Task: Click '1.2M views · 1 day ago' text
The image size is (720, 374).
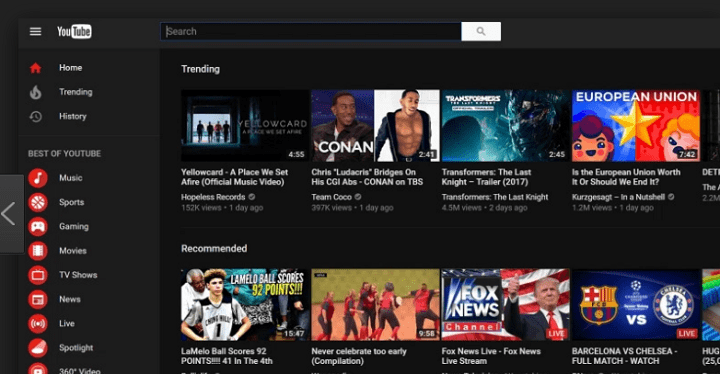Action: 613,208
